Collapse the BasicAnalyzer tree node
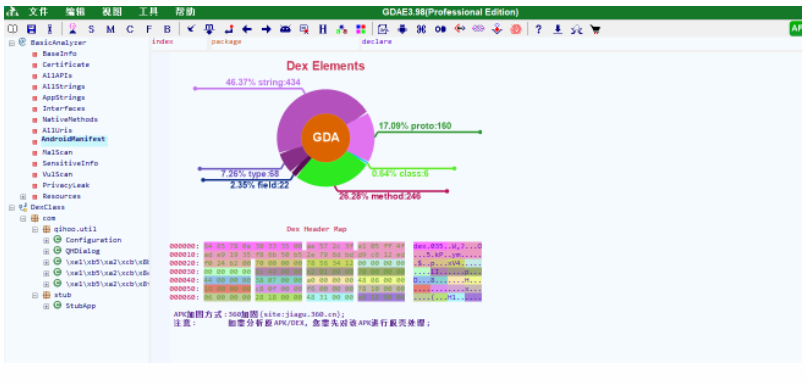806x383 pixels. [x=11, y=43]
